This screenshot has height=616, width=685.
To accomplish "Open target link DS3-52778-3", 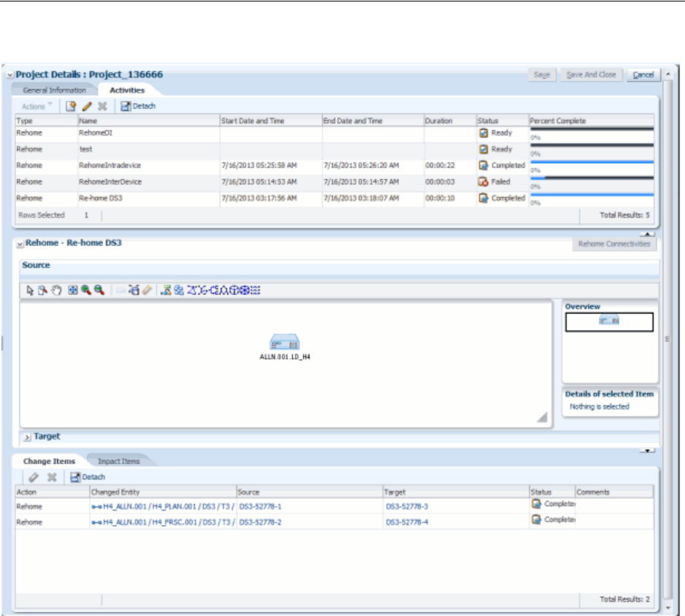I will [x=407, y=507].
